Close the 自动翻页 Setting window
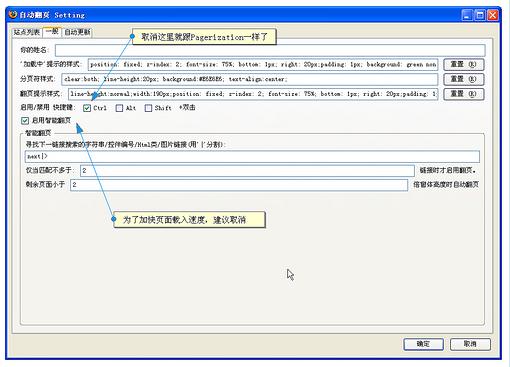This screenshot has height=367, width=510. click(493, 15)
